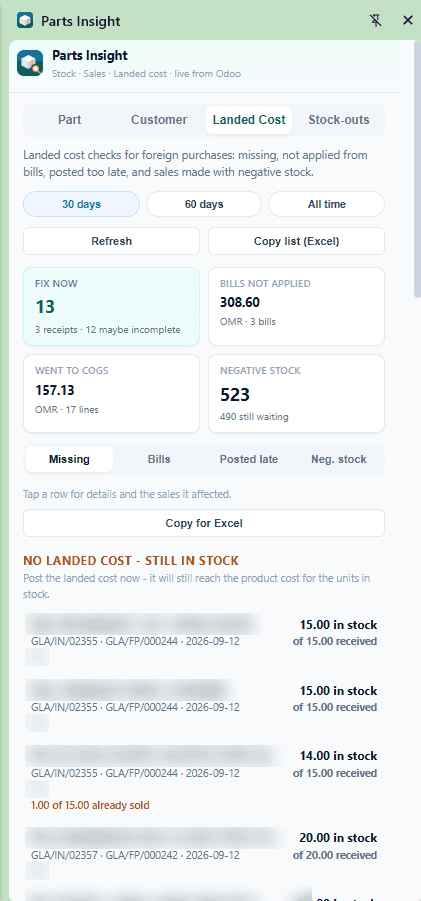Click the Copy for Excel button
Screen dimensions: 421x901
(204, 523)
